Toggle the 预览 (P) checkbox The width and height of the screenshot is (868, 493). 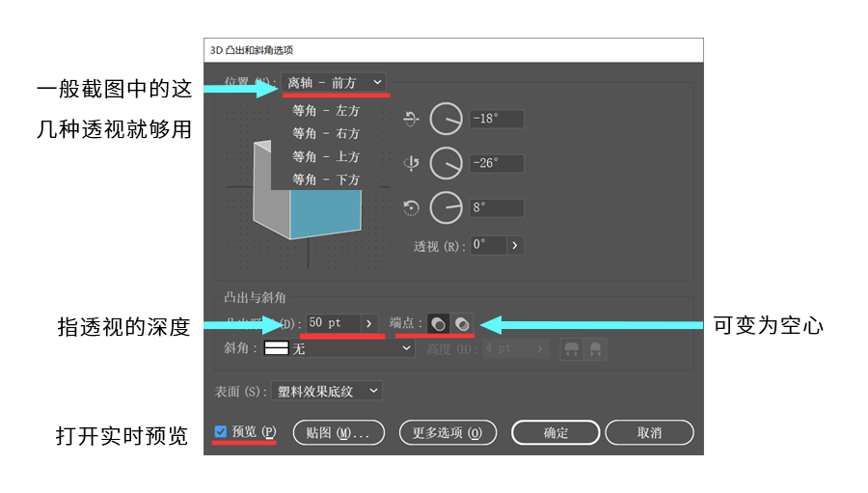point(220,431)
